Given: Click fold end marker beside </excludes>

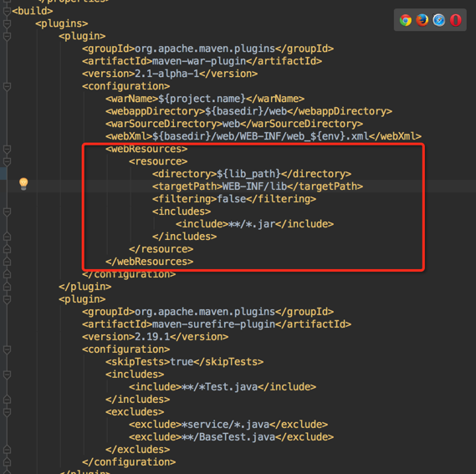Looking at the screenshot, I should click(x=7, y=450).
